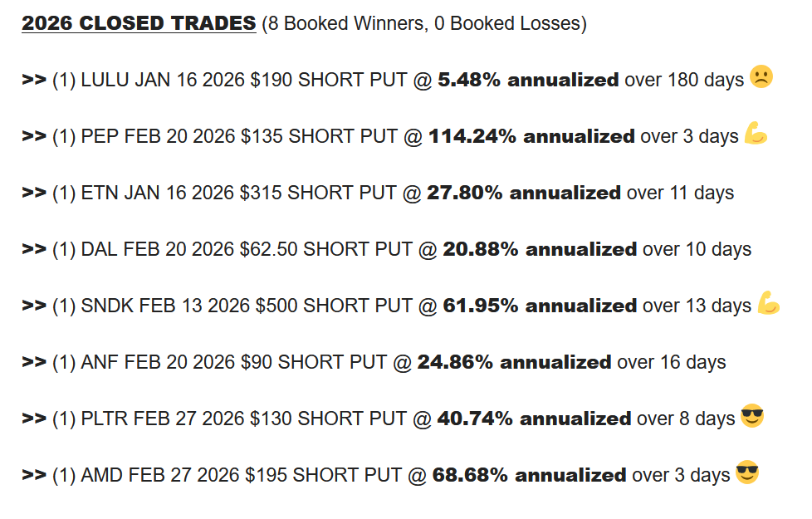The height and width of the screenshot is (519, 812).
Task: Click the bold 24.86% annualized text
Action: pyautogui.click(x=514, y=363)
